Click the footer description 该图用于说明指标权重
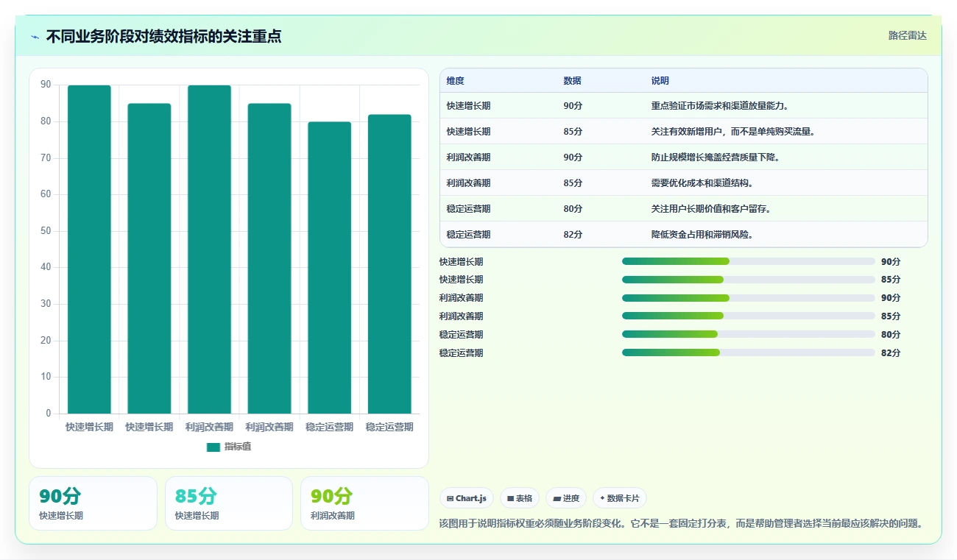The image size is (957, 560). (x=680, y=524)
